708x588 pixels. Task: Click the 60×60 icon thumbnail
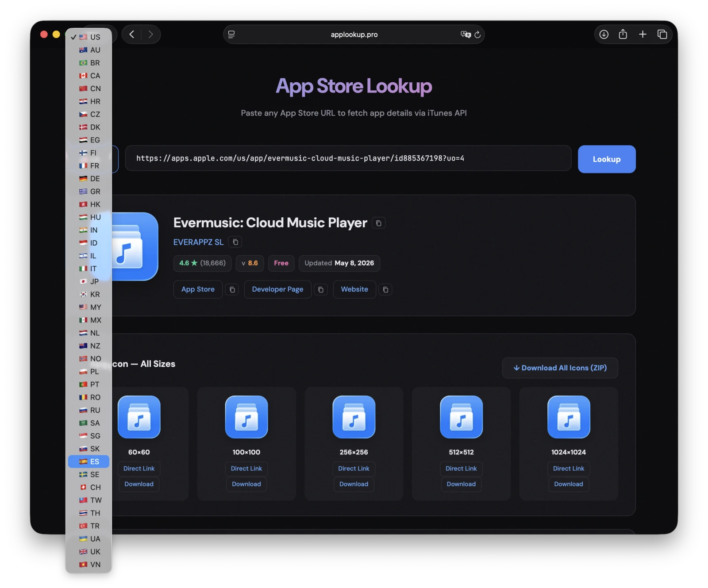(x=139, y=417)
